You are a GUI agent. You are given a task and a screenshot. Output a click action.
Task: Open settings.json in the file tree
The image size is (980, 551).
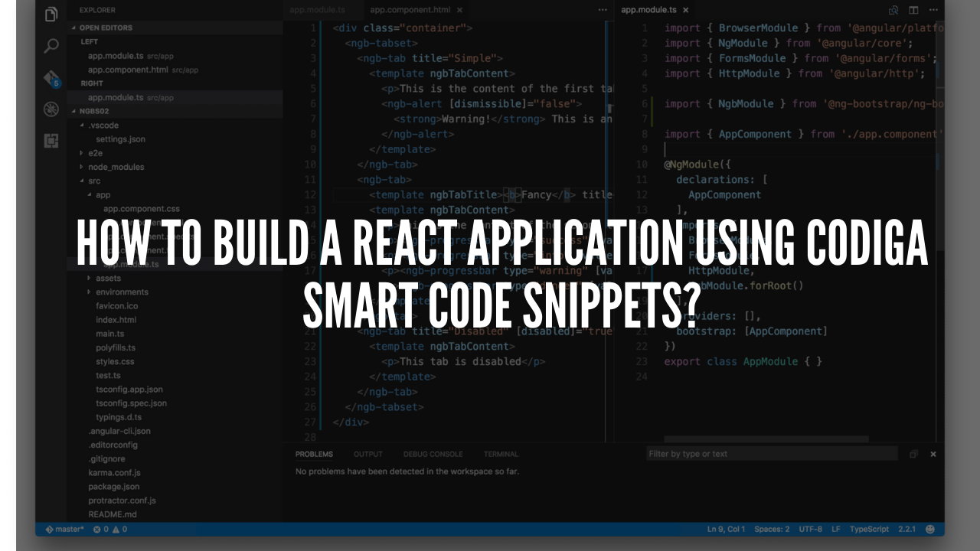point(120,139)
